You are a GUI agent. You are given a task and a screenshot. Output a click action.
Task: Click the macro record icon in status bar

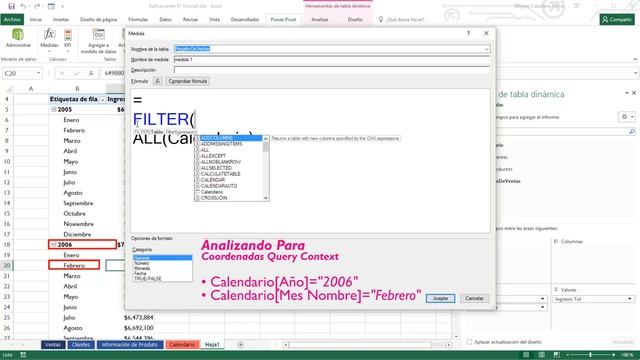click(23, 355)
